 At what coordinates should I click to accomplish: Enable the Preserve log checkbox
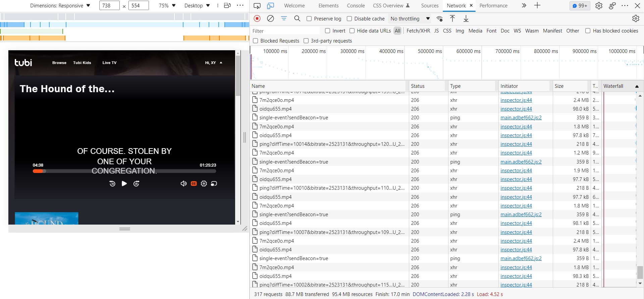[309, 19]
